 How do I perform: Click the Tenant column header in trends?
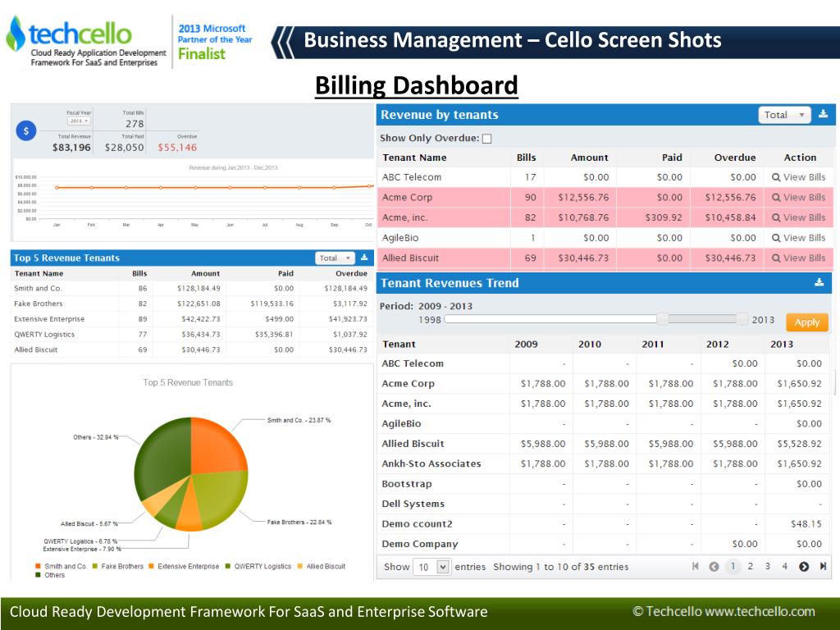point(399,345)
